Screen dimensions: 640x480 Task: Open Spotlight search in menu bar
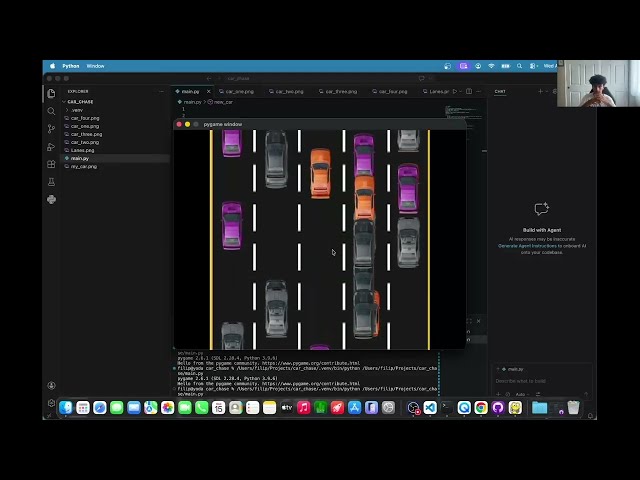[x=519, y=66]
